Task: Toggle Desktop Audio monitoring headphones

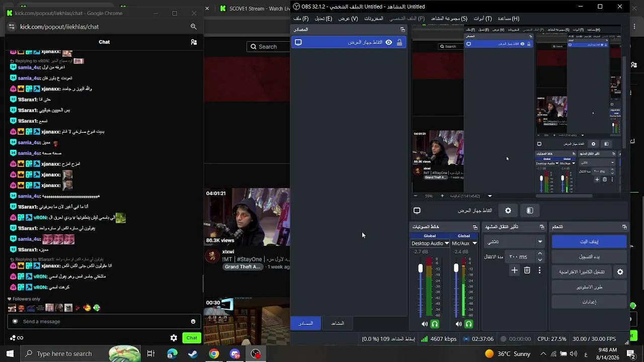Action: (x=435, y=324)
